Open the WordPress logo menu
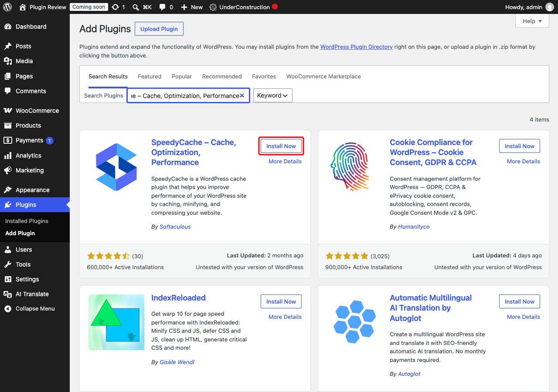The image size is (558, 392). [x=7, y=7]
